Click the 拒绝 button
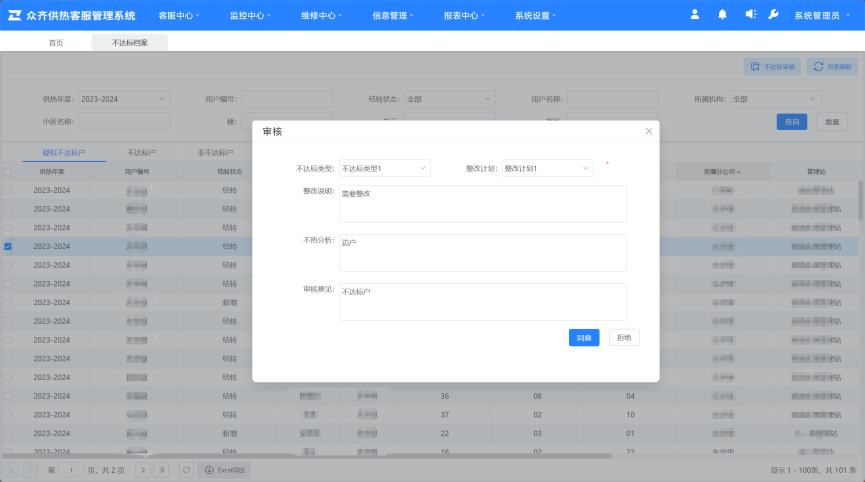Screen dimensions: 865x482 click(x=624, y=338)
